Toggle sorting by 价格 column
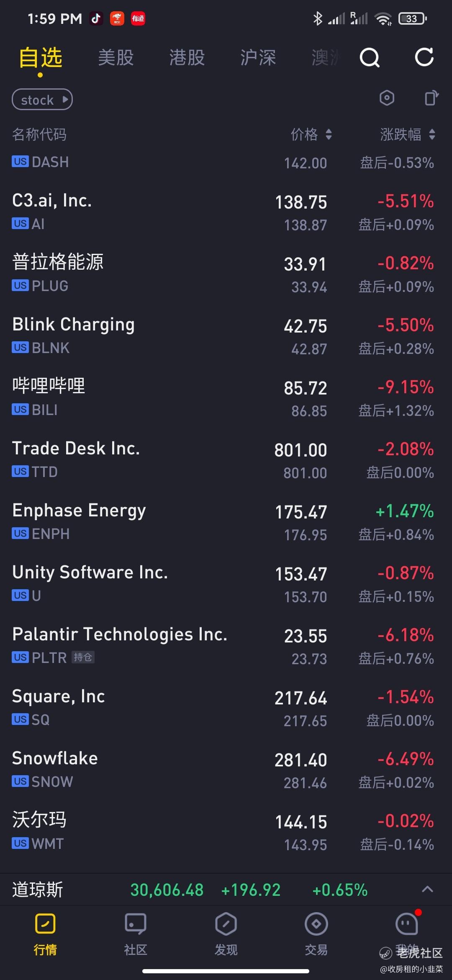Image resolution: width=452 pixels, height=980 pixels. coord(311,134)
